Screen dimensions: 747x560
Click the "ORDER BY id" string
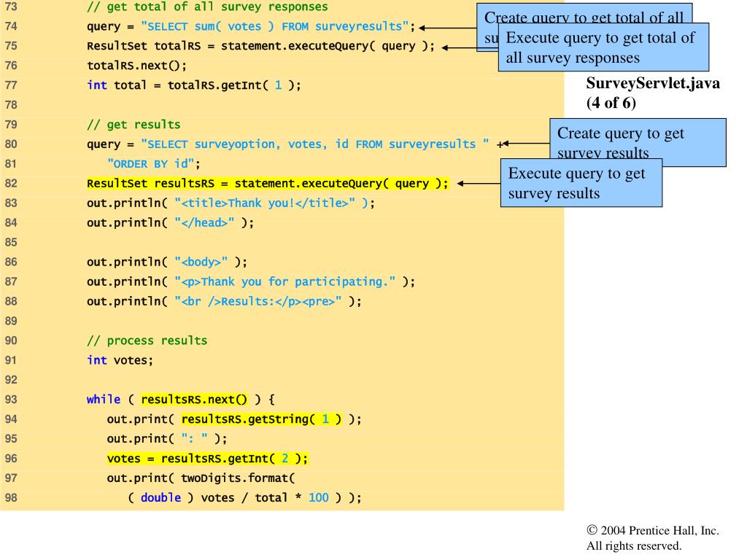(151, 164)
